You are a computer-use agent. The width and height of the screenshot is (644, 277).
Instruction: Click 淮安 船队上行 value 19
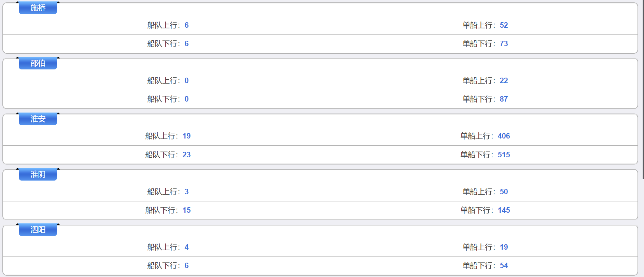tap(186, 136)
